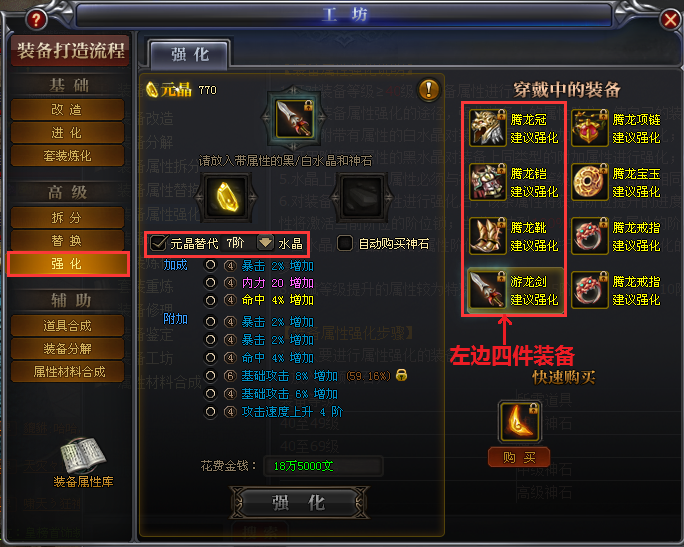Select the 腾龙铠 armor equipment icon
The height and width of the screenshot is (547, 684).
[488, 181]
